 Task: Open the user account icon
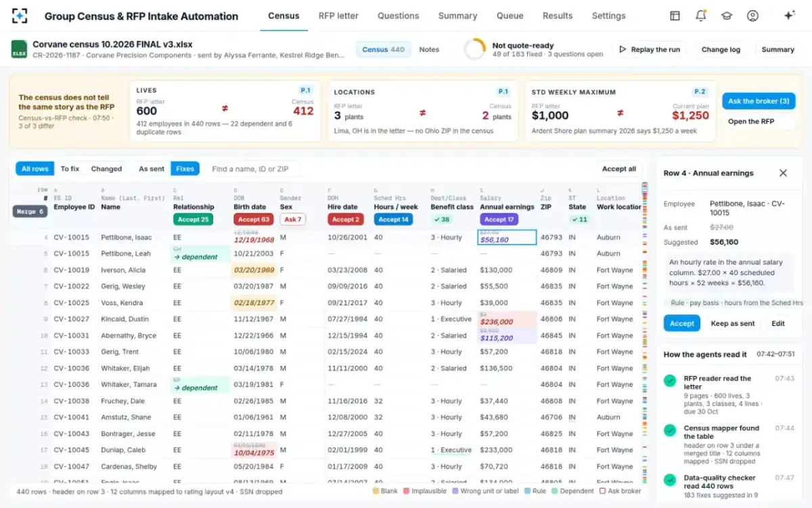pyautogui.click(x=752, y=16)
